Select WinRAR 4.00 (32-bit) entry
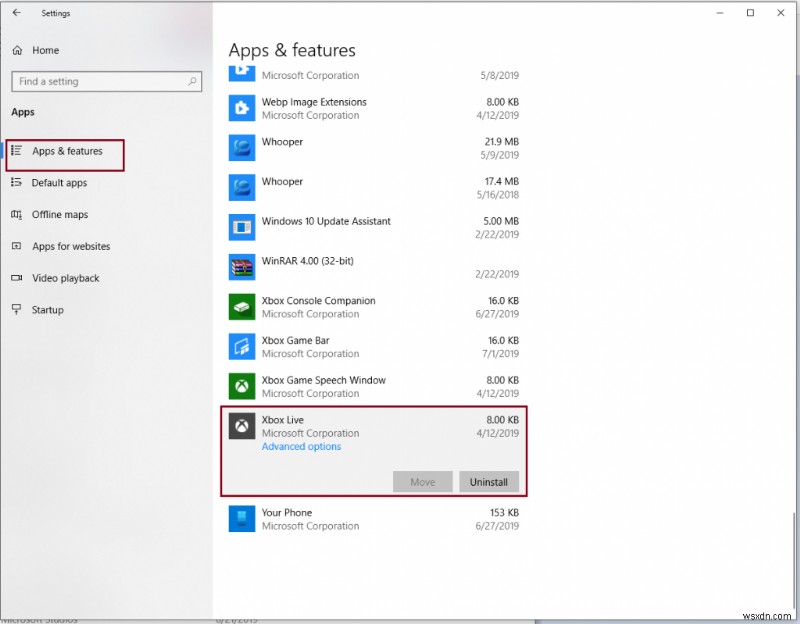This screenshot has width=800, height=624. [374, 267]
